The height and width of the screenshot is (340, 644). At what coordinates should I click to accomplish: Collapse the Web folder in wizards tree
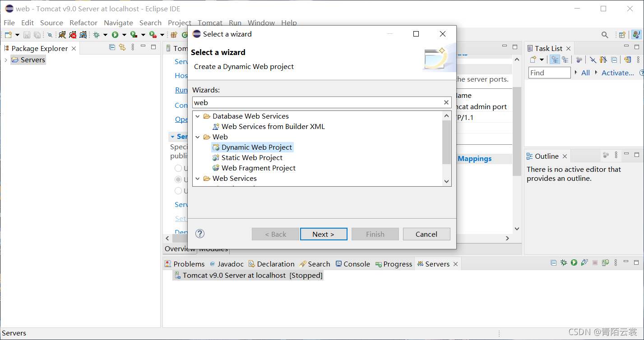pos(197,137)
